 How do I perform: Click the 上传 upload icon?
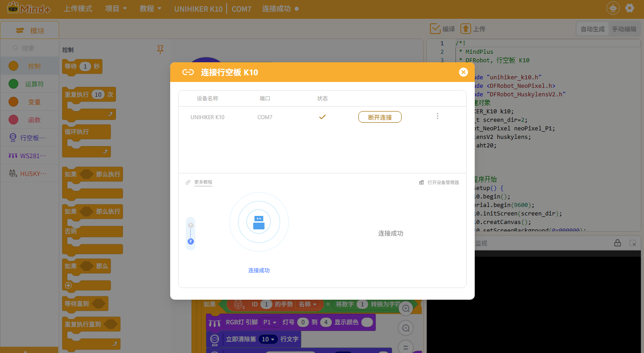465,29
